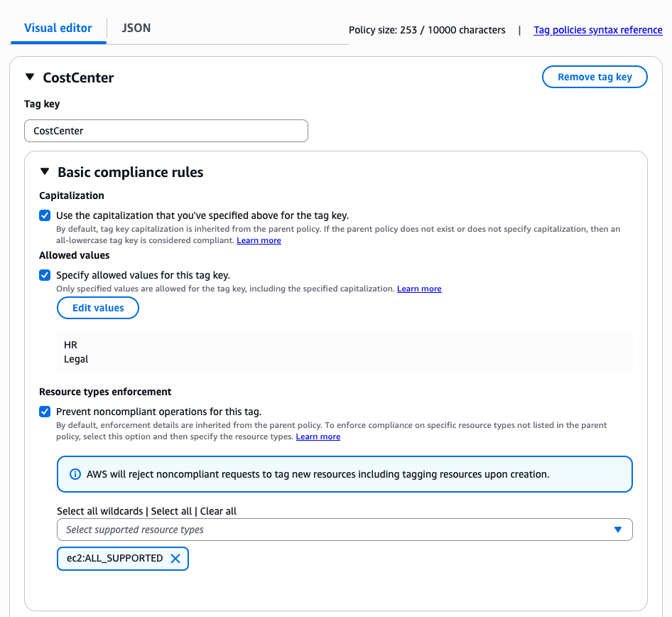Click the info icon in the blue alert

click(x=75, y=473)
